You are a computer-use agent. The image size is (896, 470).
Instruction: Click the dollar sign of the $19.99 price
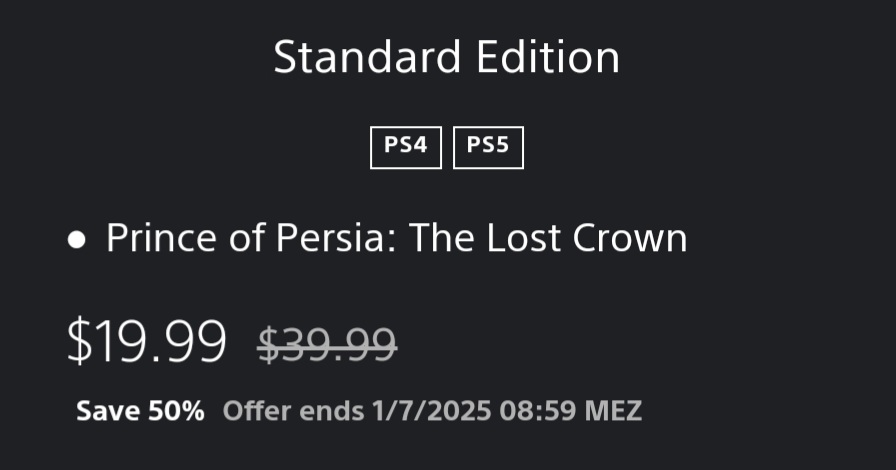click(x=78, y=341)
